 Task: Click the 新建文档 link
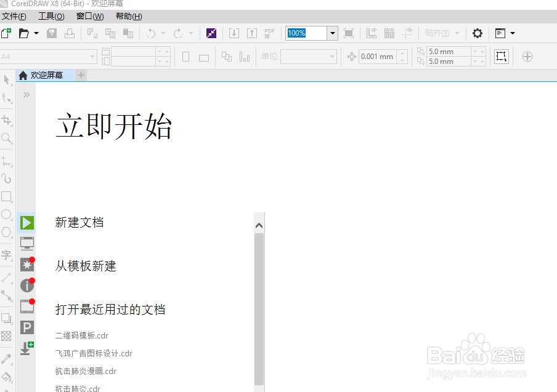[79, 223]
